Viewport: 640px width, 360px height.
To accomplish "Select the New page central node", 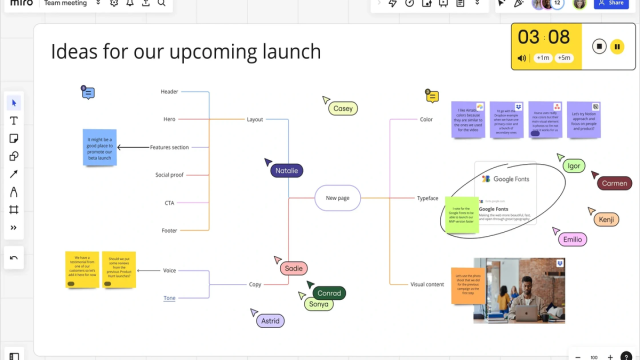I will tap(338, 198).
